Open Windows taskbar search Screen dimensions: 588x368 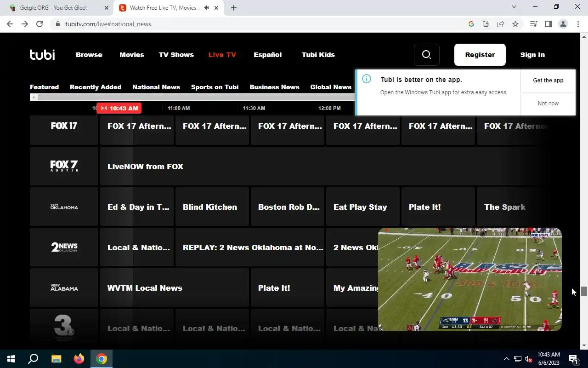[x=33, y=359]
